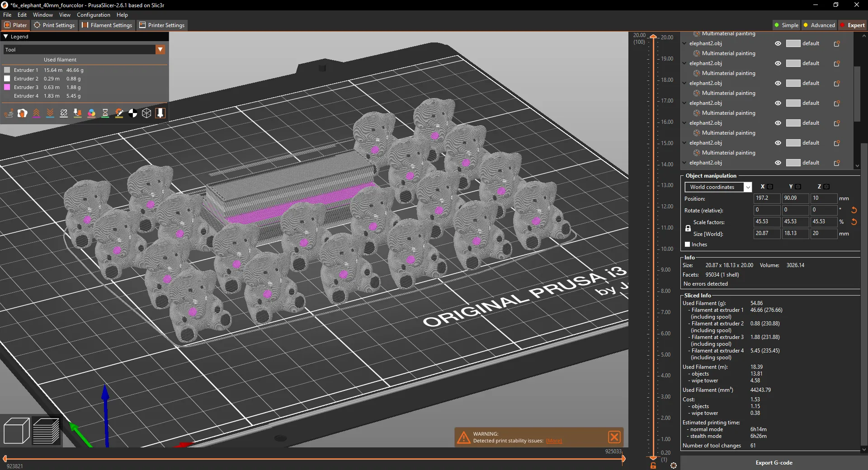Hide the first elephant2.obj with eye icon
This screenshot has height=470, width=868.
tap(778, 44)
